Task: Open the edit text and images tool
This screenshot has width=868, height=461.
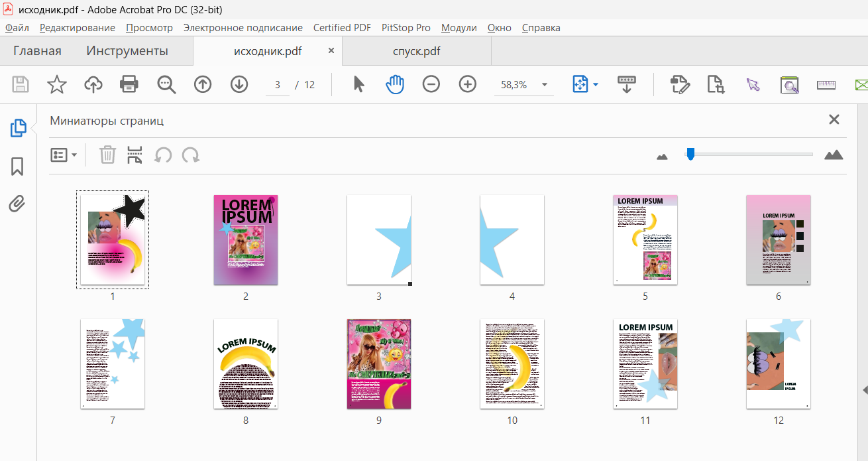Action: (x=680, y=84)
